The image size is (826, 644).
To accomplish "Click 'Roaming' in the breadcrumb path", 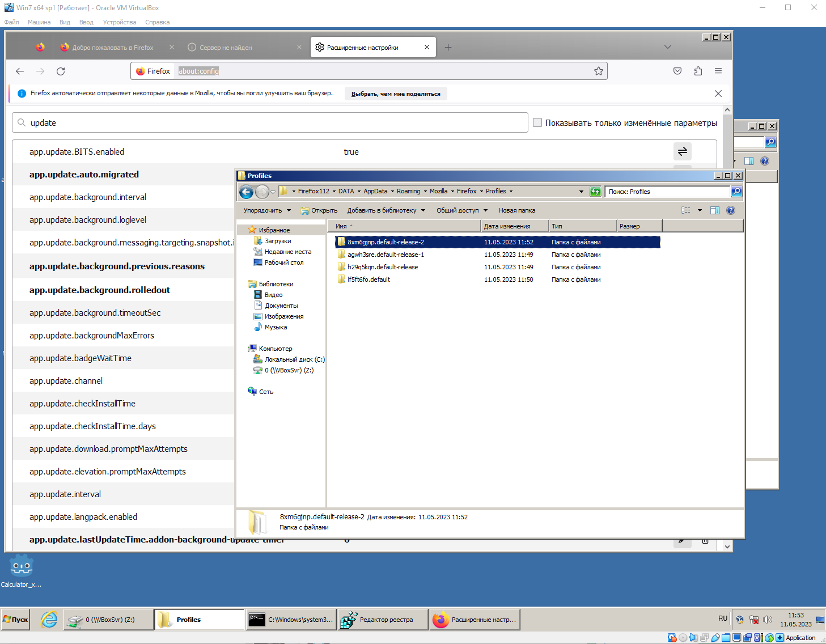I will point(408,192).
